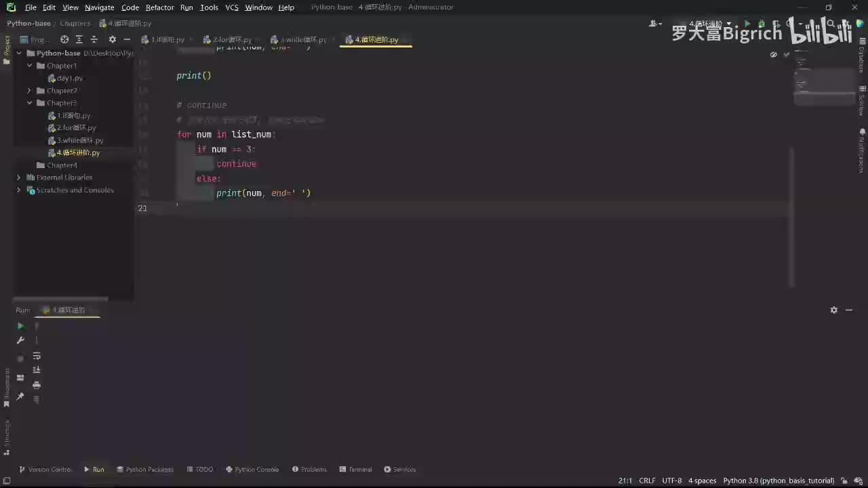Open the Tools menu
The image size is (868, 488).
click(209, 7)
